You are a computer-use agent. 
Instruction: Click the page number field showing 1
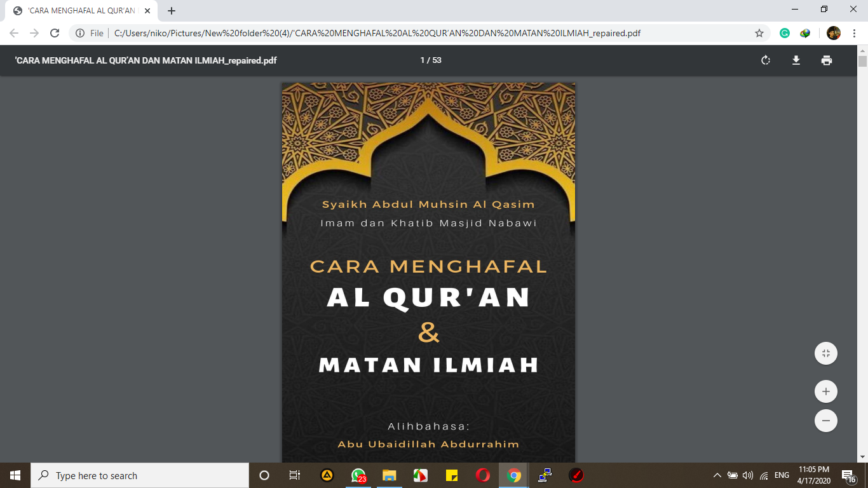click(423, 60)
